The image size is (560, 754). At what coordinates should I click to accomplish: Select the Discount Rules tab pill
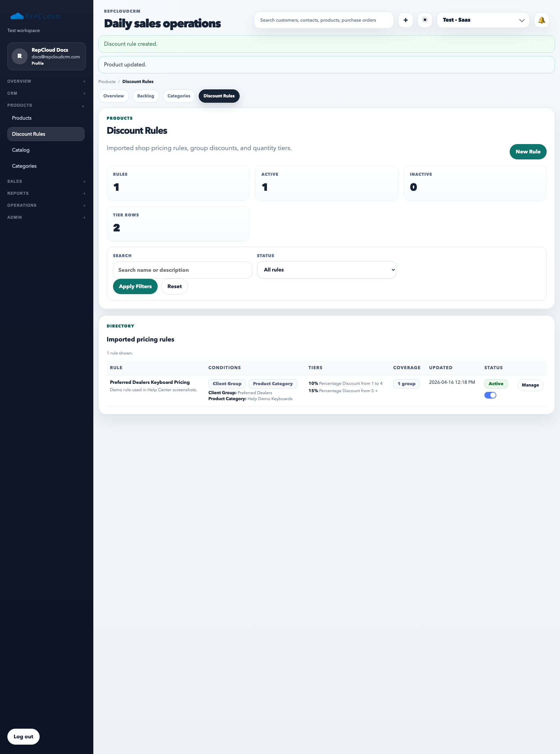coord(219,96)
